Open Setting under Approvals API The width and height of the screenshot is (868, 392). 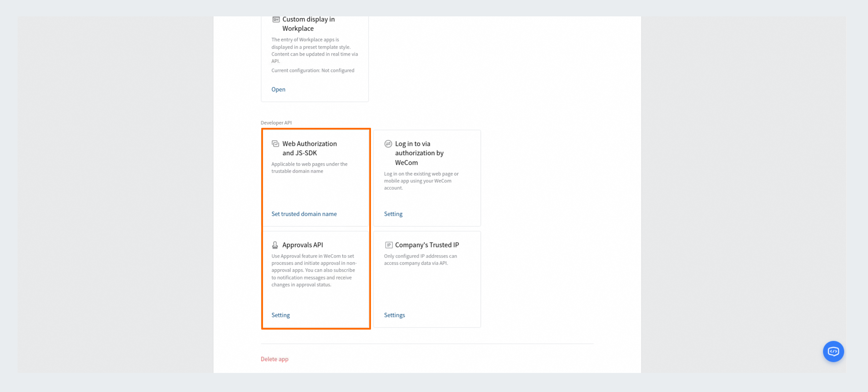[280, 315]
